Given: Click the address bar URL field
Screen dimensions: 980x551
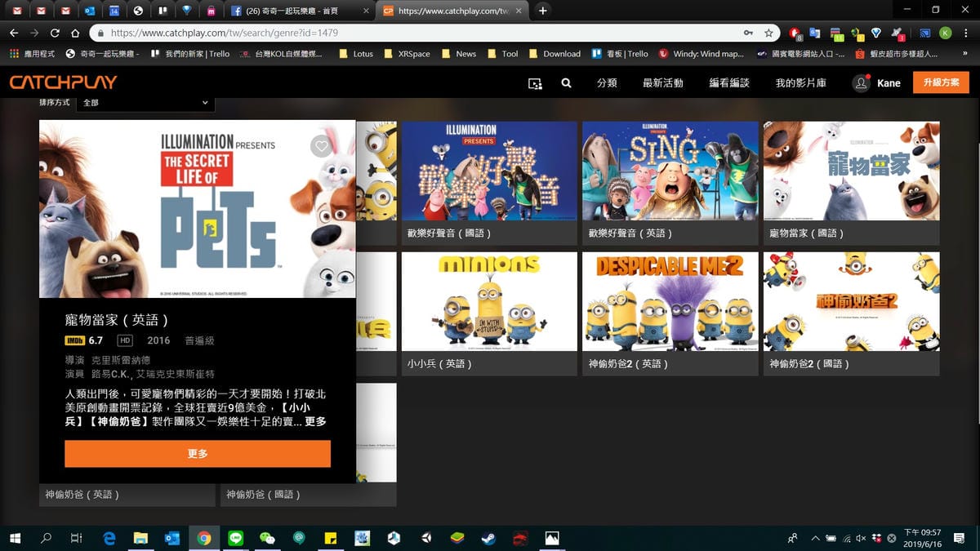Looking at the screenshot, I should click(x=425, y=33).
